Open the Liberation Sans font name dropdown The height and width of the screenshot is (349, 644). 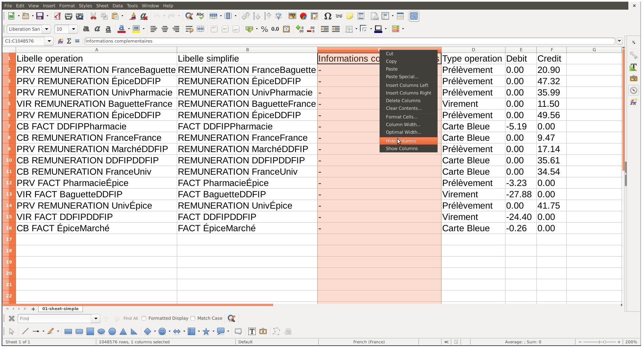pos(47,29)
